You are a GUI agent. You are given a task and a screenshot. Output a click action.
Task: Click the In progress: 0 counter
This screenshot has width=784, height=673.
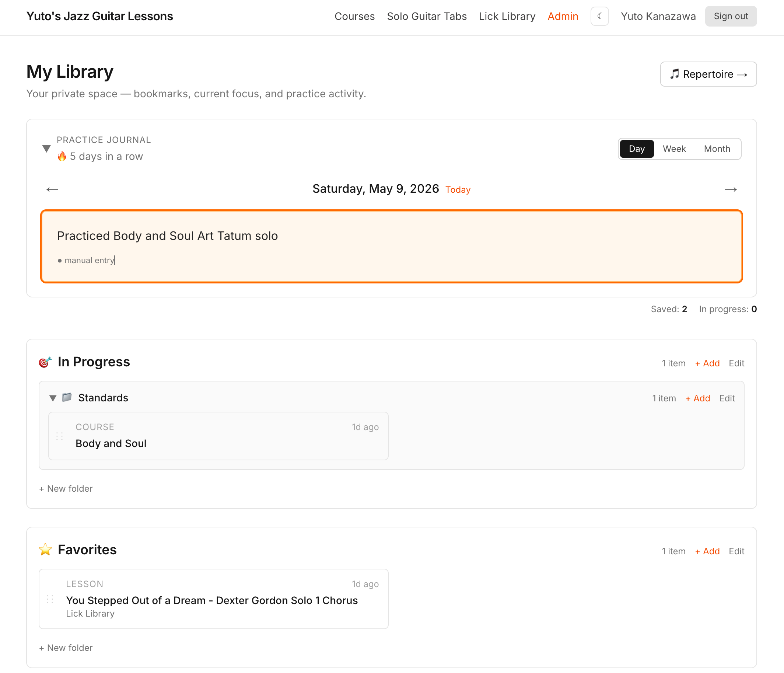tap(728, 309)
